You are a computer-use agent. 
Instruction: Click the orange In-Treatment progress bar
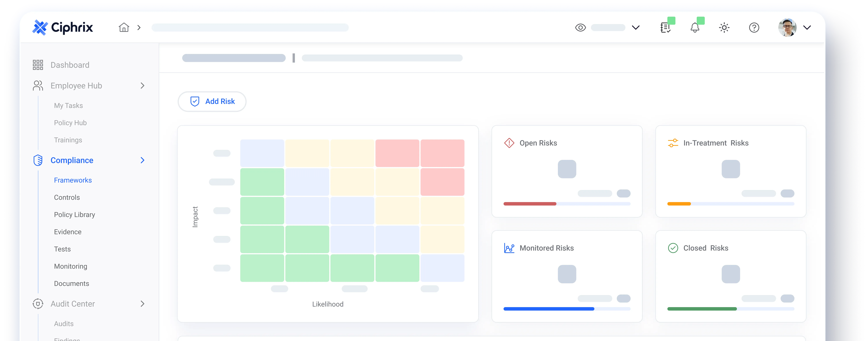point(679,204)
